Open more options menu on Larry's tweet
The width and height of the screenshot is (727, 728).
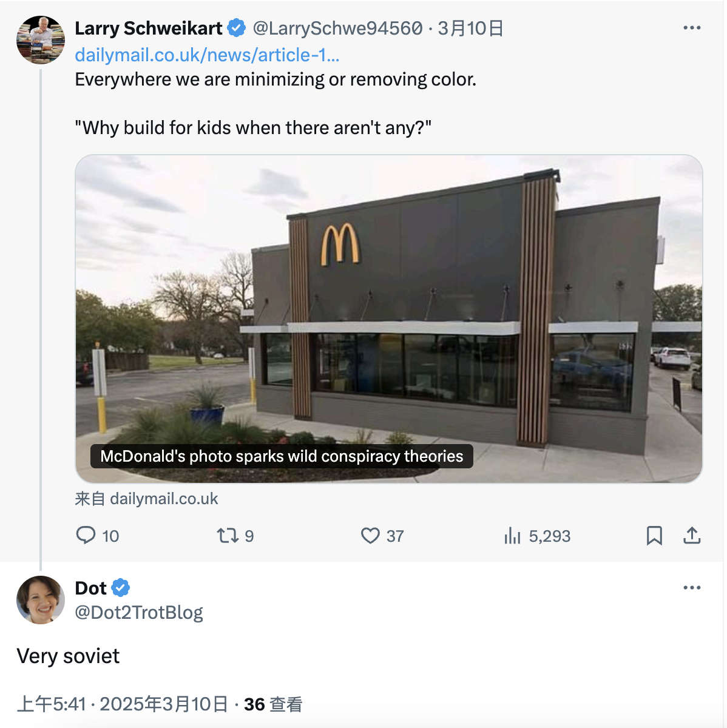pos(692,28)
